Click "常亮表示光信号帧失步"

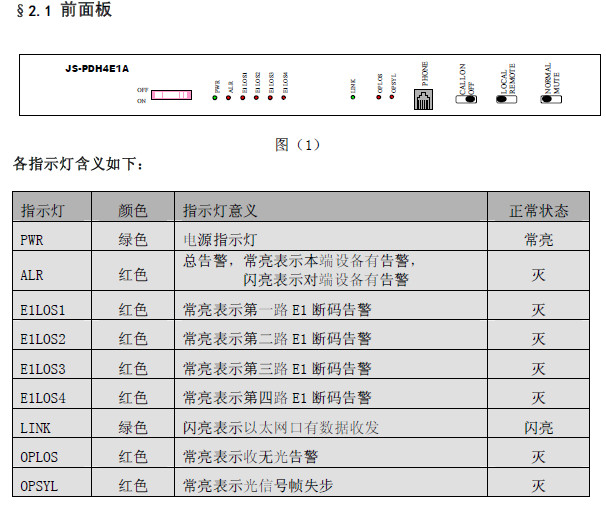point(258,486)
